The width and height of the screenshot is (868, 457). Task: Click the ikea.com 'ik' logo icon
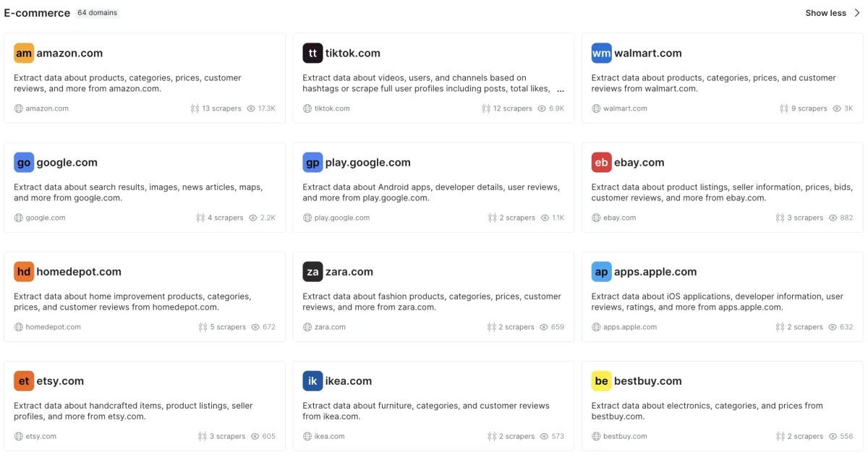click(x=312, y=381)
